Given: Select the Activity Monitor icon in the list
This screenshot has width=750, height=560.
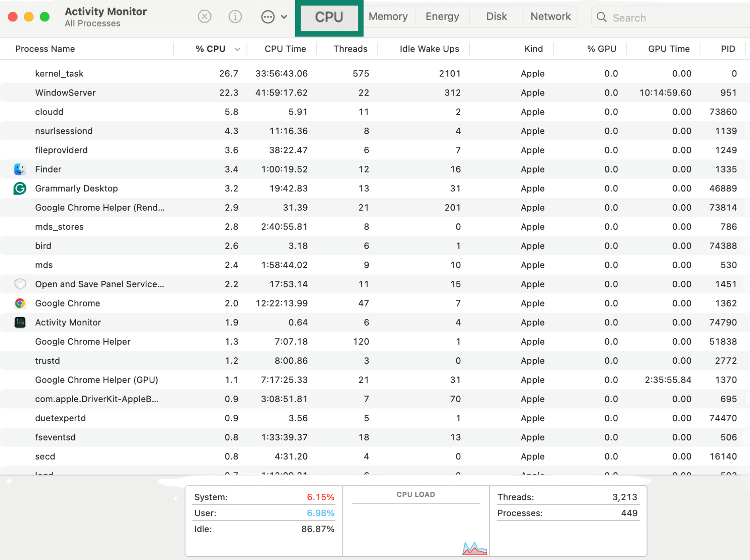Looking at the screenshot, I should click(x=20, y=322).
